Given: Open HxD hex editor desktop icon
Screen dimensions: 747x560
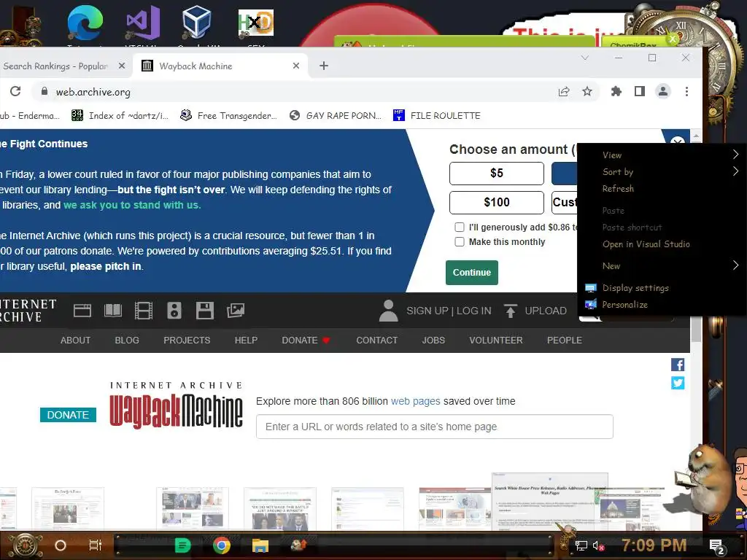Looking at the screenshot, I should (x=256, y=23).
